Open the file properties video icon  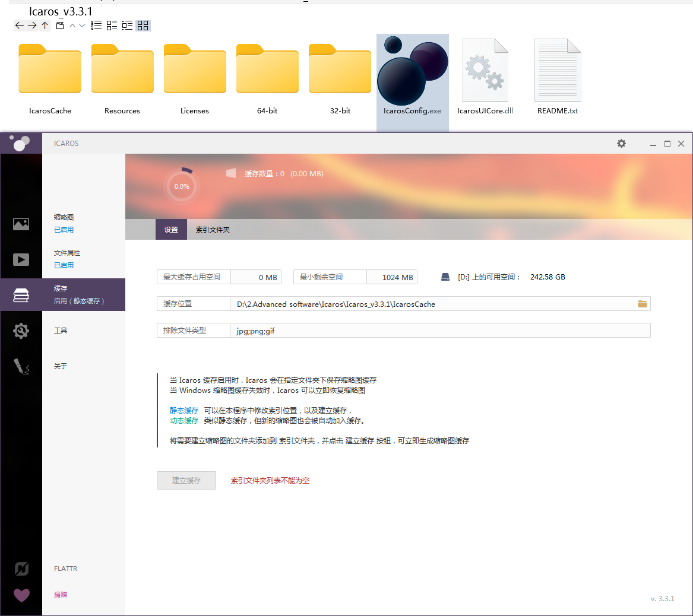point(21,260)
